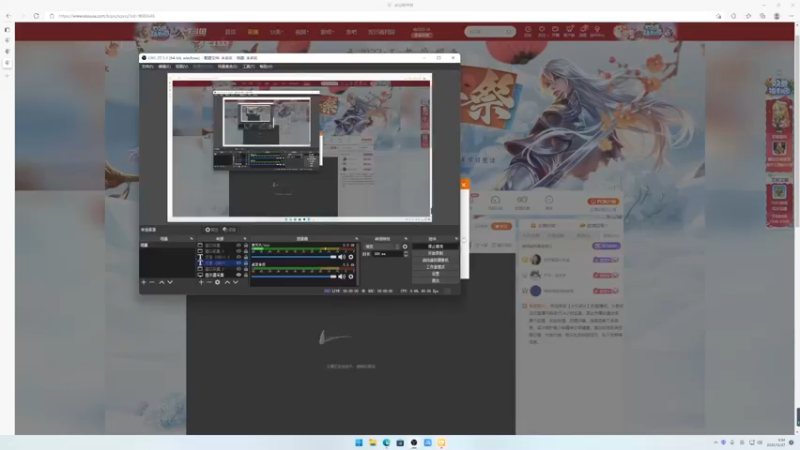Click the Start Recording button in OBS Controls
The height and width of the screenshot is (450, 800).
pos(435,253)
